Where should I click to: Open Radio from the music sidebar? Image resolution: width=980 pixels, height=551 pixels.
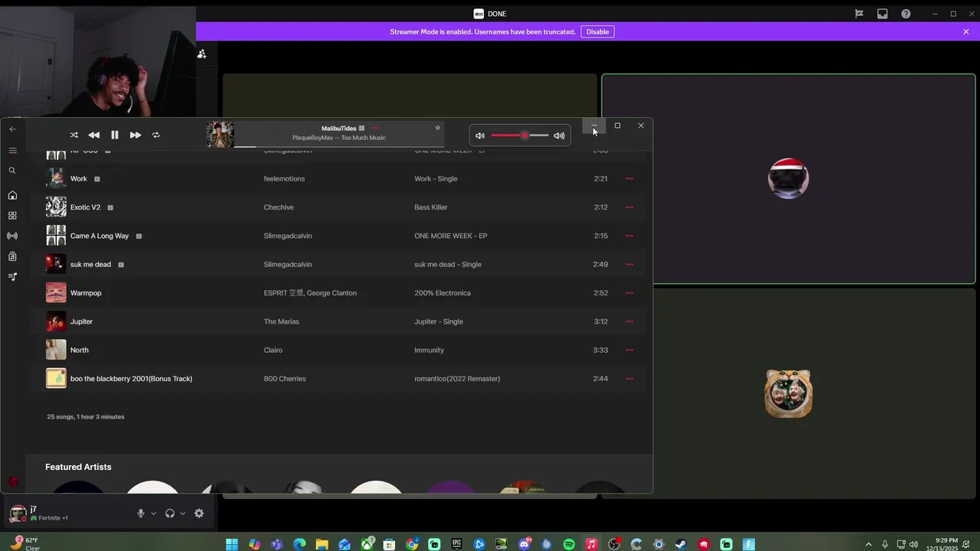(12, 236)
